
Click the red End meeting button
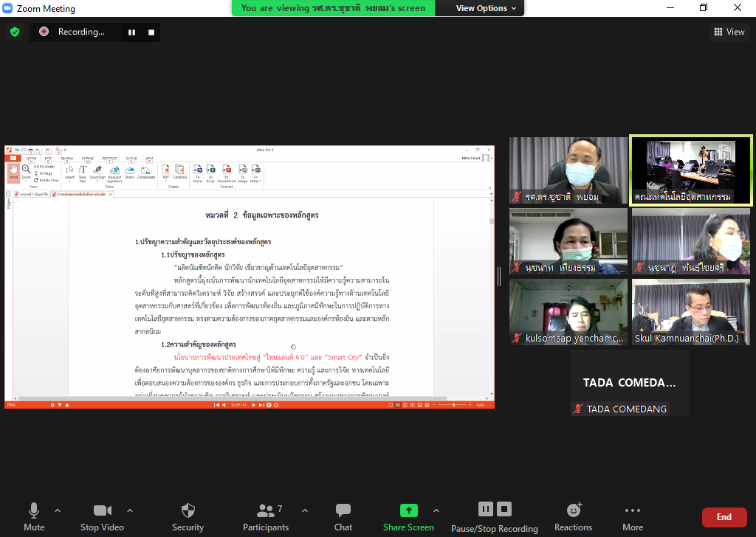pos(724,517)
